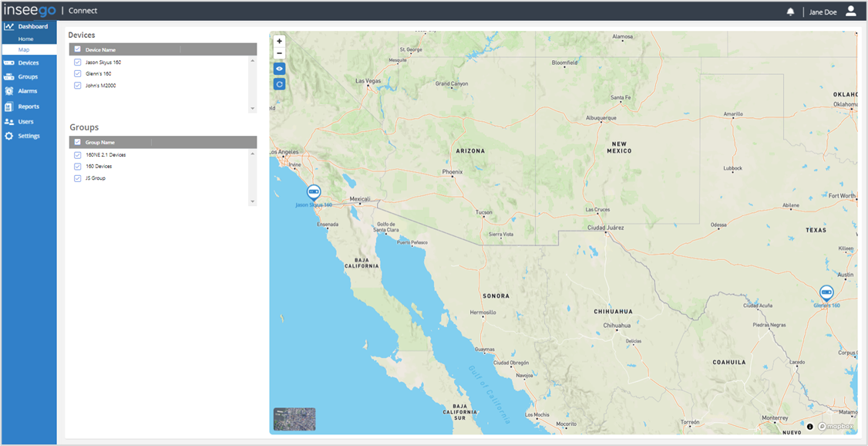
Task: Open the Settings page
Action: (29, 136)
